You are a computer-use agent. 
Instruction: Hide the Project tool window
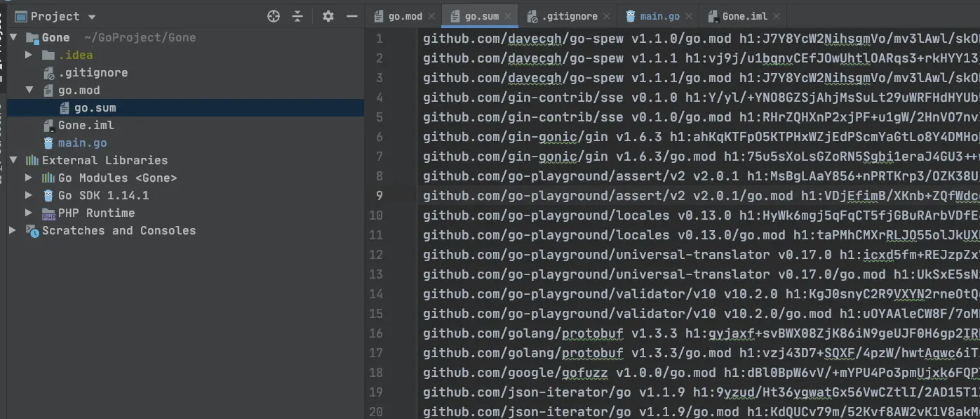click(x=352, y=16)
